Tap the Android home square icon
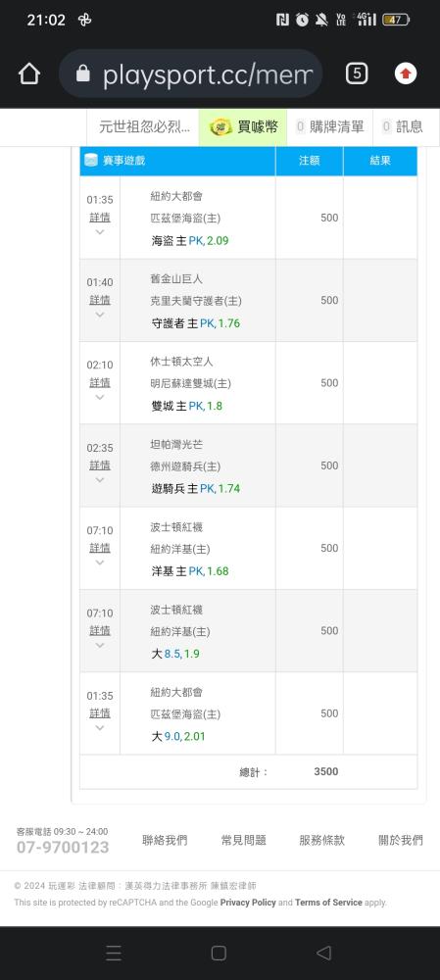Image resolution: width=440 pixels, height=980 pixels. tap(219, 953)
